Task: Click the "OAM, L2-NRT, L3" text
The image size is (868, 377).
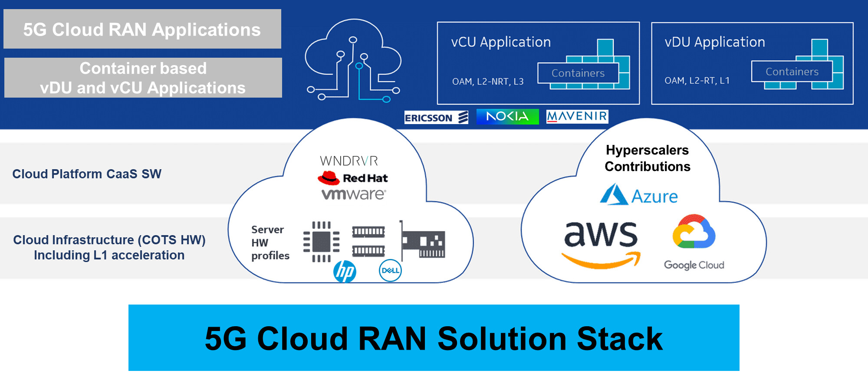Action: click(488, 82)
